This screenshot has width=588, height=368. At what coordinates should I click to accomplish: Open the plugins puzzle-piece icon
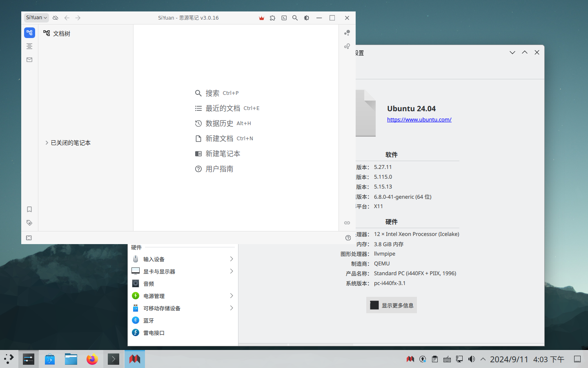[273, 18]
